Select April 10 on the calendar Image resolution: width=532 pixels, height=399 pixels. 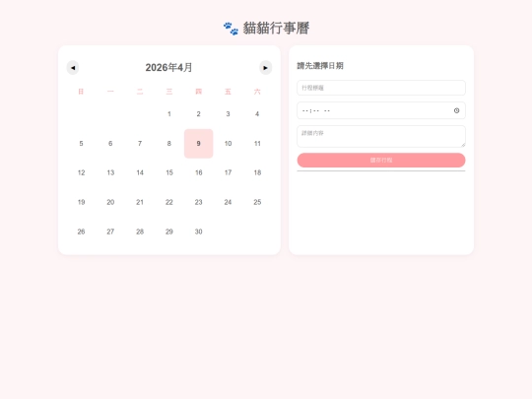(x=228, y=144)
